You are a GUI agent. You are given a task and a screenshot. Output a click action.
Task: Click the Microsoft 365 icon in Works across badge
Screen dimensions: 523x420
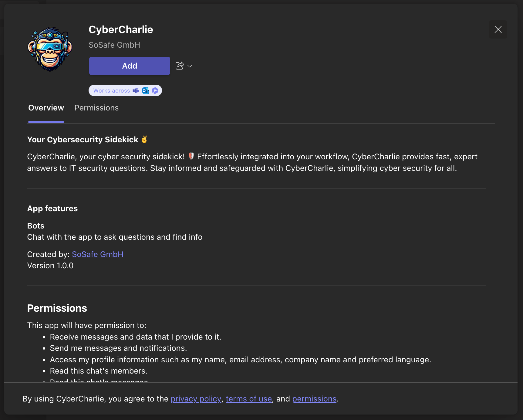155,90
